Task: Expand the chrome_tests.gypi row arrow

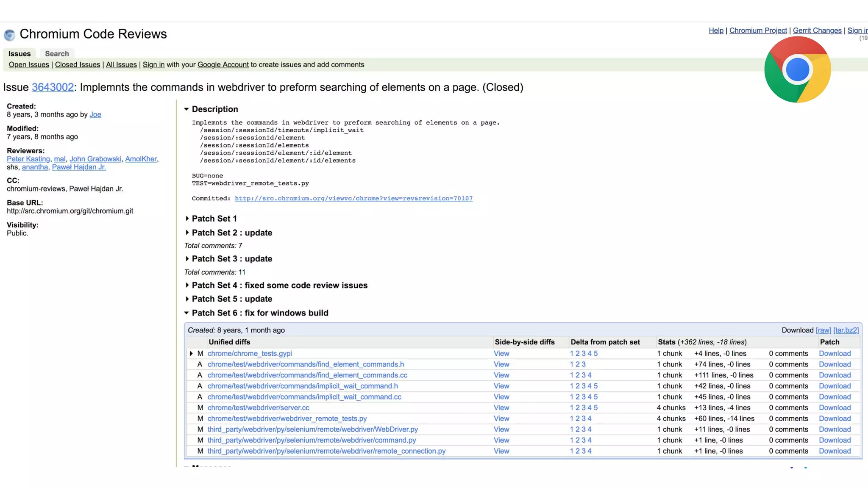Action: pyautogui.click(x=191, y=354)
